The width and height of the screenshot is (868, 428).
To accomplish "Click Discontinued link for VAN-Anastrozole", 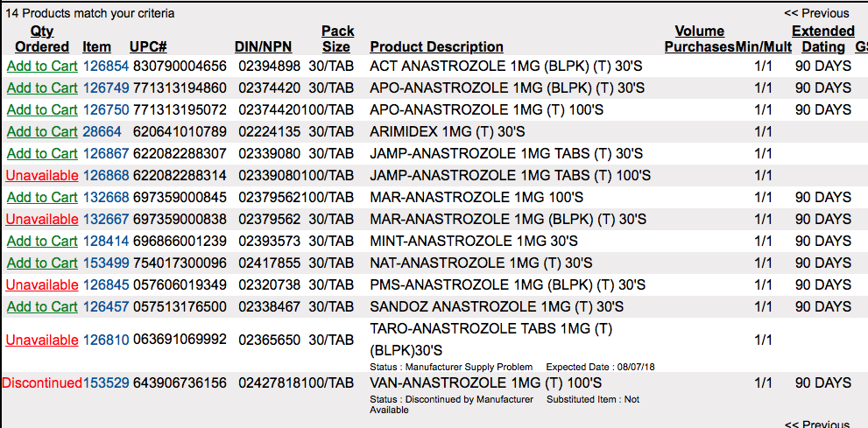I will pyautogui.click(x=42, y=382).
